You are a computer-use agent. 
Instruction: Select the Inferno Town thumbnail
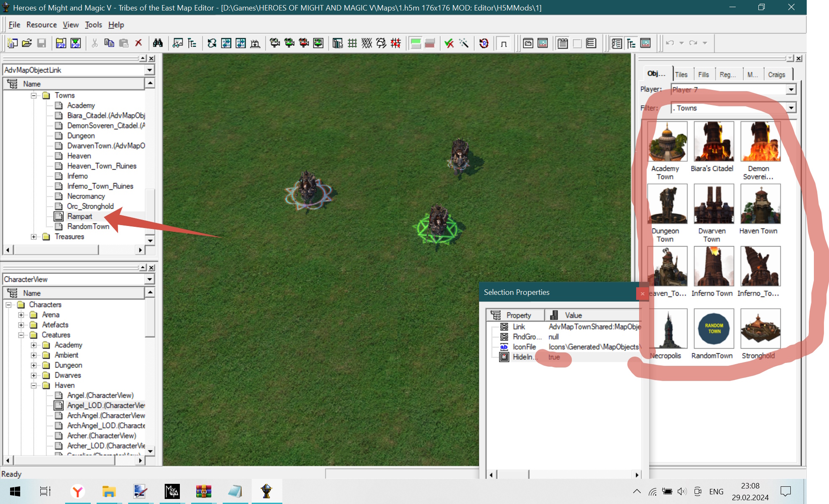pos(714,266)
